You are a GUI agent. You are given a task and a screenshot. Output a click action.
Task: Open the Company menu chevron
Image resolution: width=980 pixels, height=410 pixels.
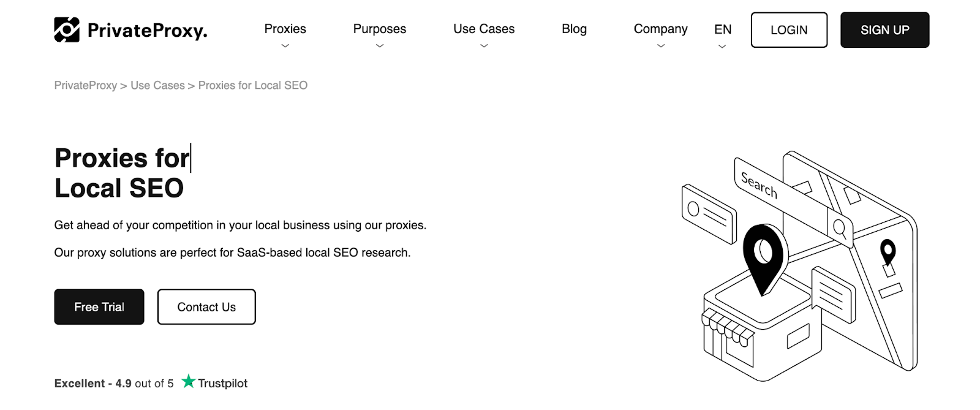pyautogui.click(x=660, y=46)
